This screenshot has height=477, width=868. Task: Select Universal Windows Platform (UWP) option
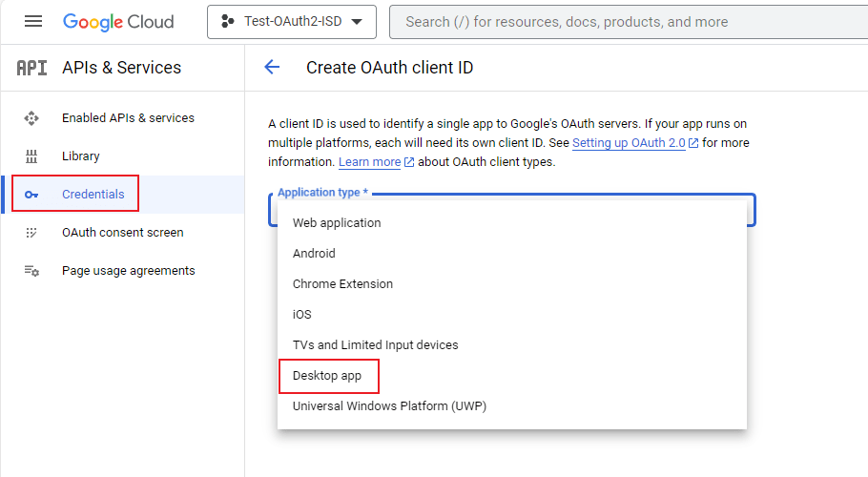(x=389, y=406)
